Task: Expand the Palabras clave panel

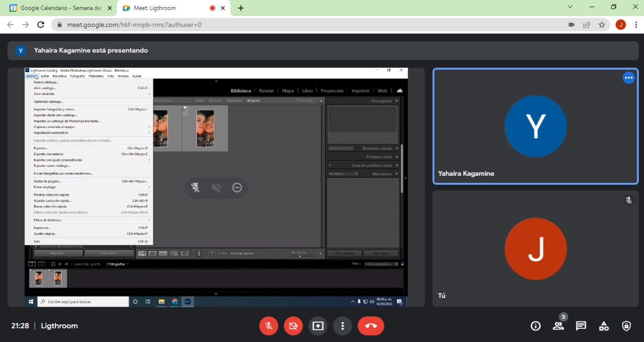Action: 396,157
